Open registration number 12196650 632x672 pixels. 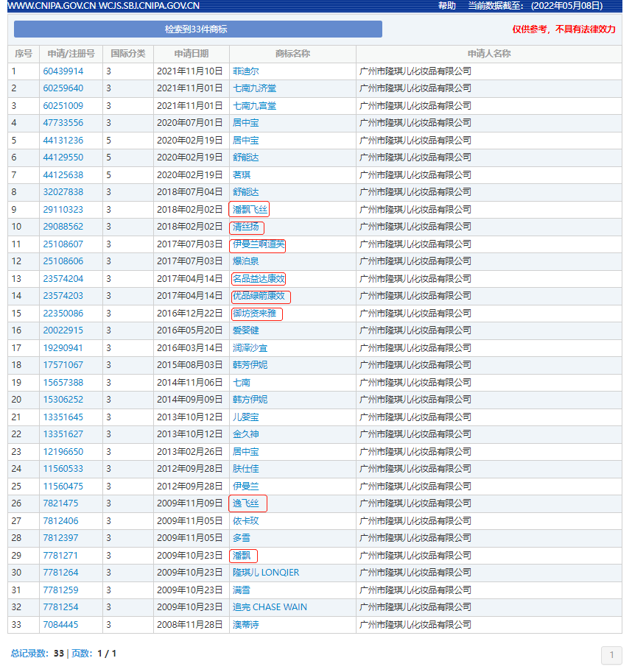(63, 452)
